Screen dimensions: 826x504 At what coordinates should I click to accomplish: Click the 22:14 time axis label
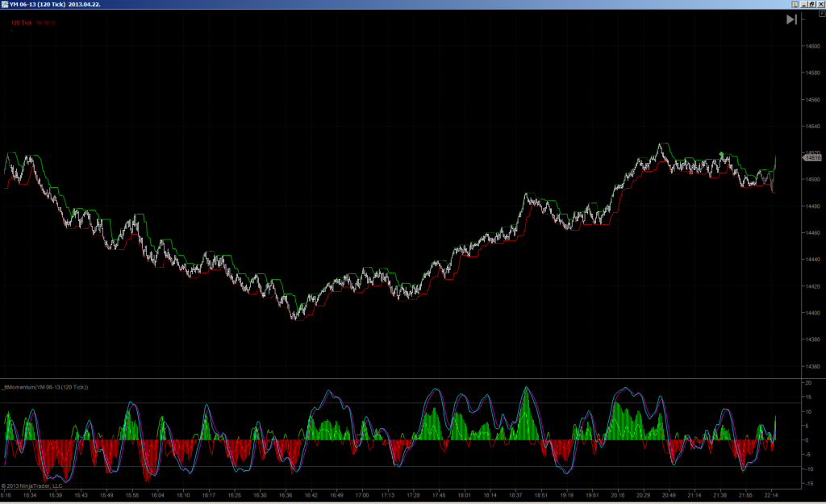(x=770, y=495)
